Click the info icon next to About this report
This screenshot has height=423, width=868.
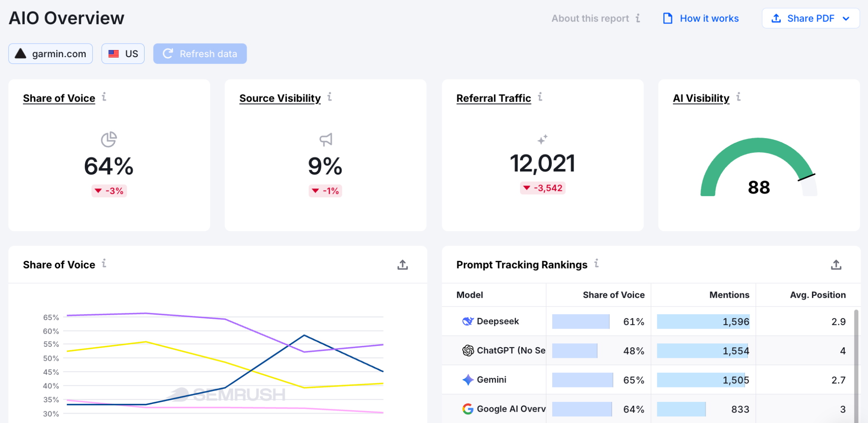pyautogui.click(x=638, y=18)
